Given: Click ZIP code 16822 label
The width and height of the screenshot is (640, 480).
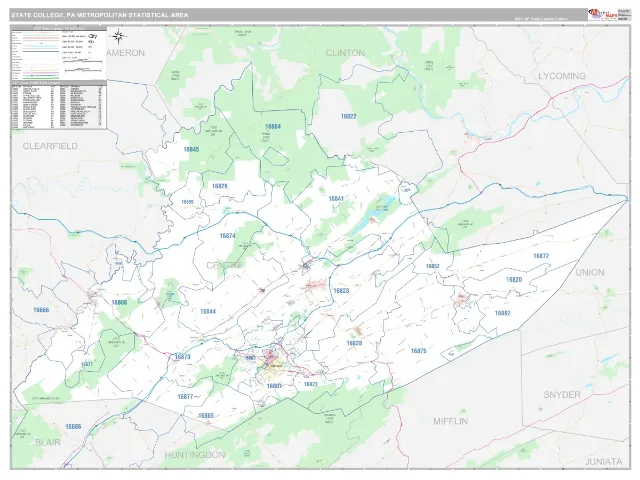Looking at the screenshot, I should (x=348, y=116).
